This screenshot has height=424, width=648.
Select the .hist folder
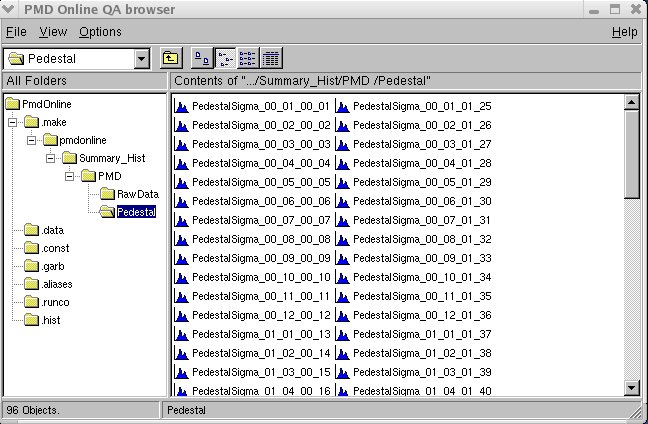[x=43, y=320]
